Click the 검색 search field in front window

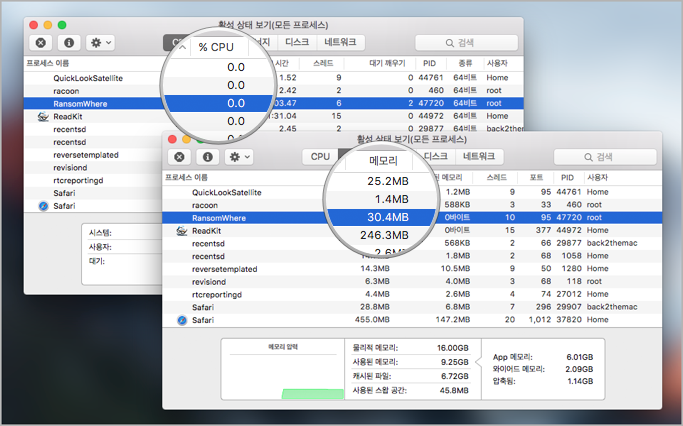point(605,157)
